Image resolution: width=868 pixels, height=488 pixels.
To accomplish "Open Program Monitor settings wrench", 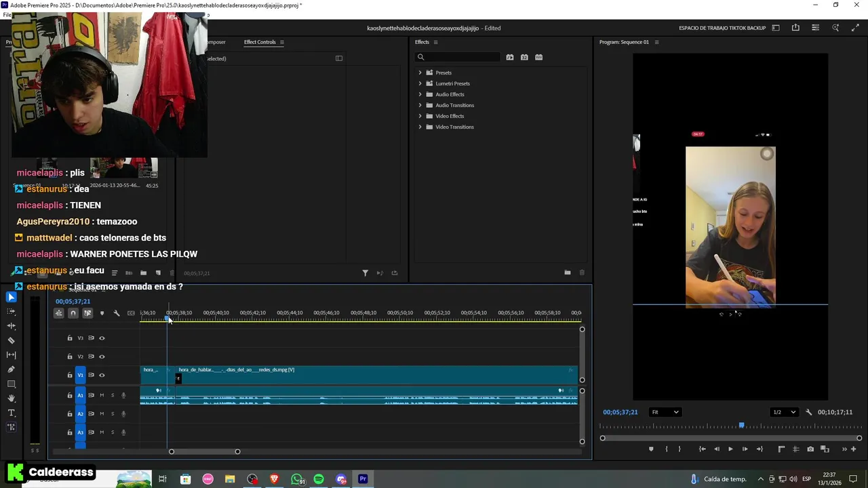I will pyautogui.click(x=808, y=412).
